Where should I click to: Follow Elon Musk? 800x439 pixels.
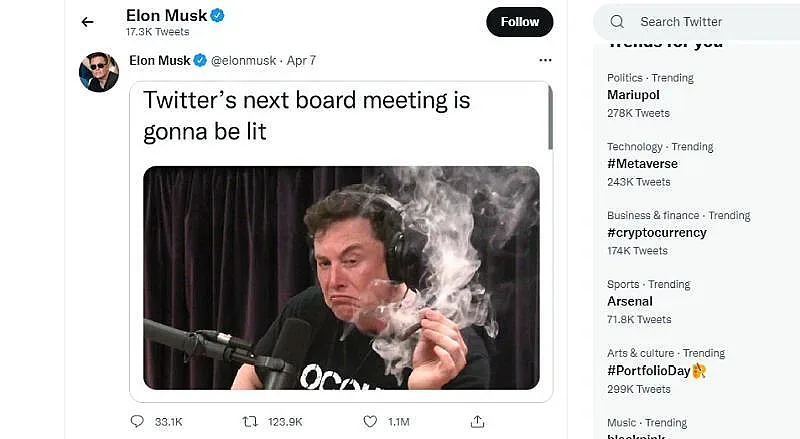pos(519,21)
